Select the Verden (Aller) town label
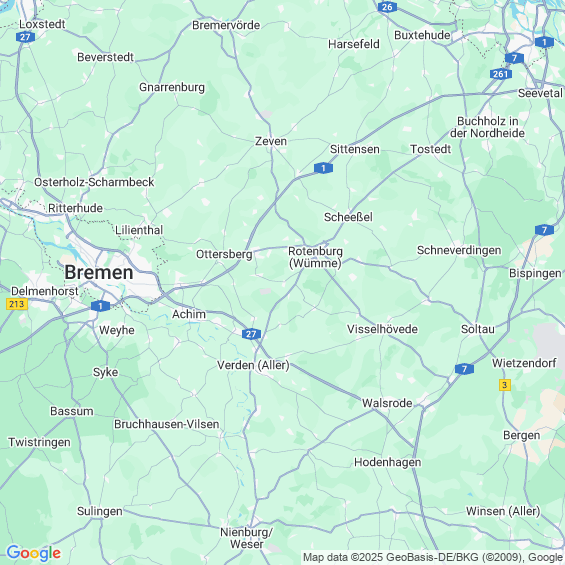Viewport: 565px width, 565px height. tap(253, 365)
